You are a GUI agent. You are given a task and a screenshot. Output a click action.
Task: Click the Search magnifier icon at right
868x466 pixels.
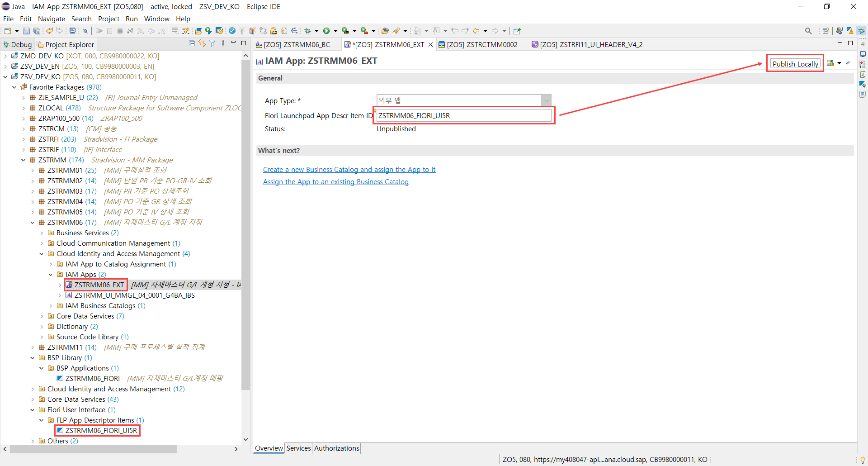[x=808, y=31]
